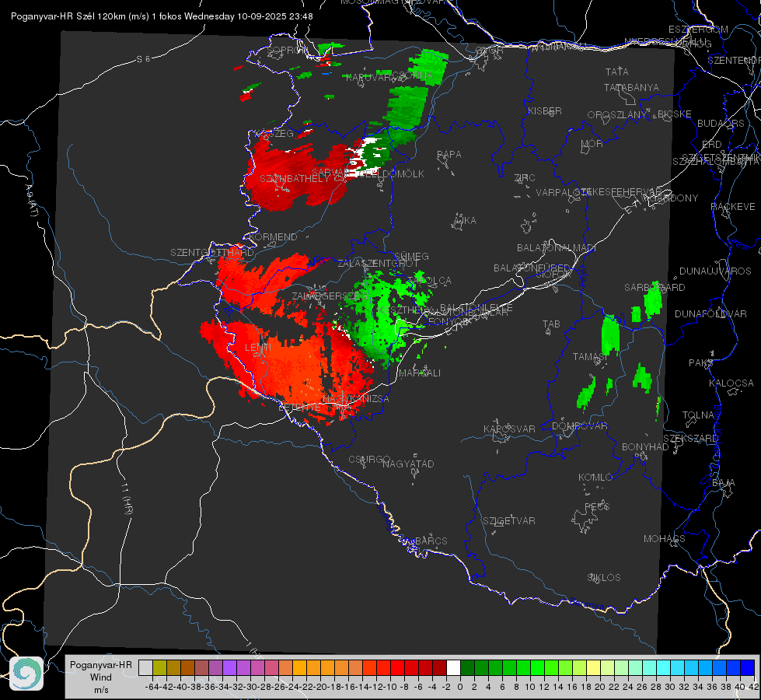Click the BICSKE label
Viewport: 761px width, 700px height.
675,114
